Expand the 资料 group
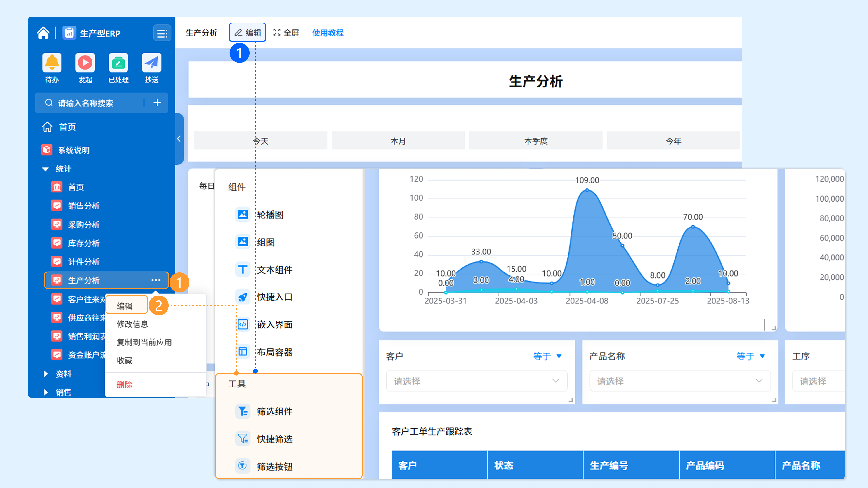The width and height of the screenshot is (868, 488). (x=46, y=373)
